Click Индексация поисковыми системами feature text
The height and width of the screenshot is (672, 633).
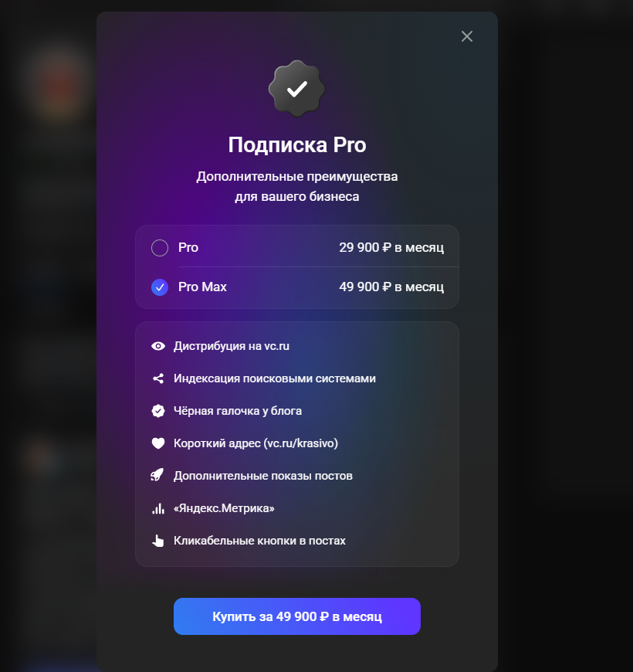pyautogui.click(x=275, y=378)
